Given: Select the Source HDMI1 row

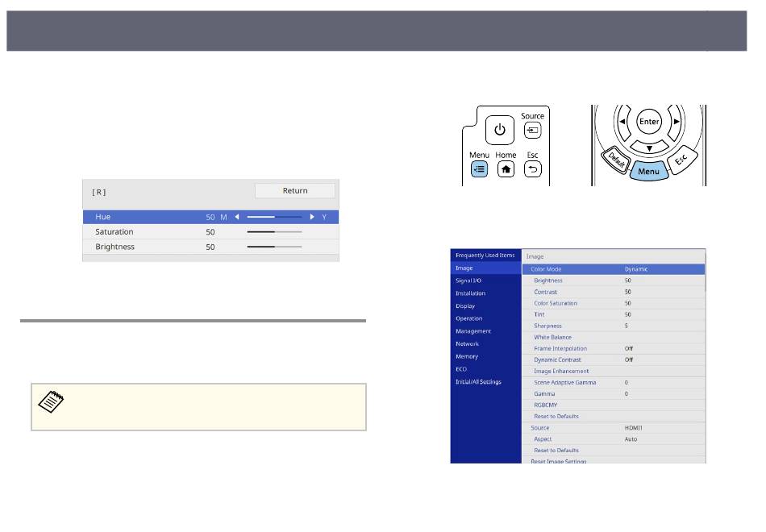Looking at the screenshot, I should pos(614,428).
